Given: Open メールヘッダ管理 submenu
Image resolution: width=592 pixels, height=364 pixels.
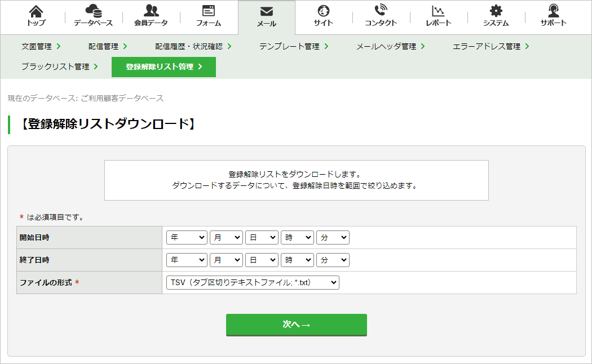Looking at the screenshot, I should pyautogui.click(x=390, y=46).
